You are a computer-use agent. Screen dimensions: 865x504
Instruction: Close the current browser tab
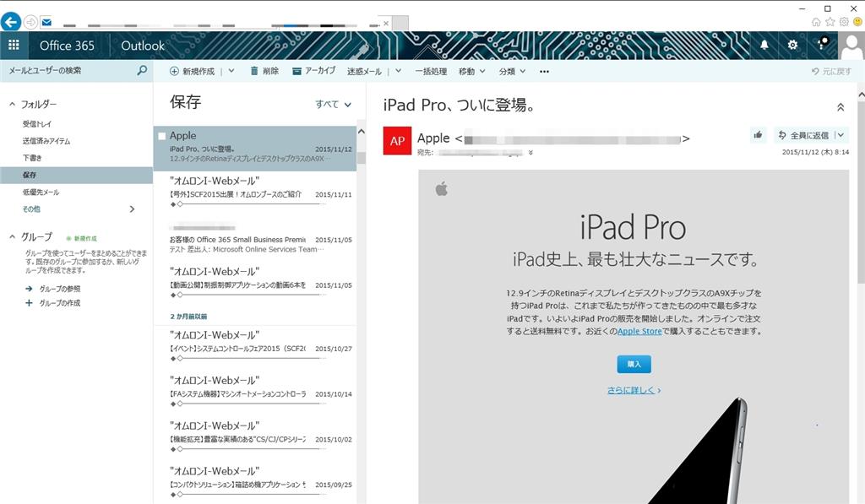point(385,23)
